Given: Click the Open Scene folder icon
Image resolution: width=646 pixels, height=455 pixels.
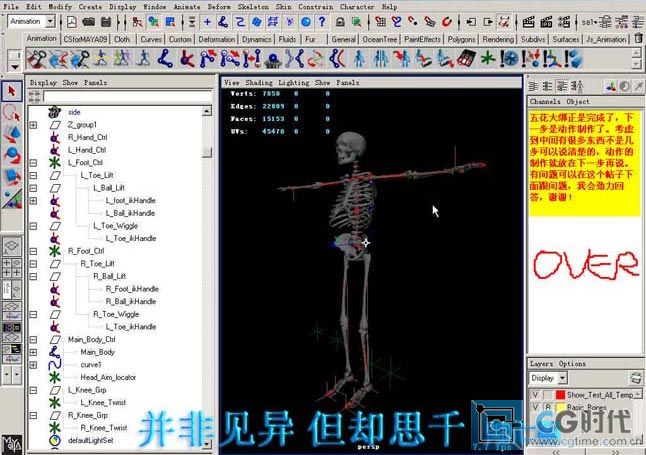Looking at the screenshot, I should pos(88,22).
